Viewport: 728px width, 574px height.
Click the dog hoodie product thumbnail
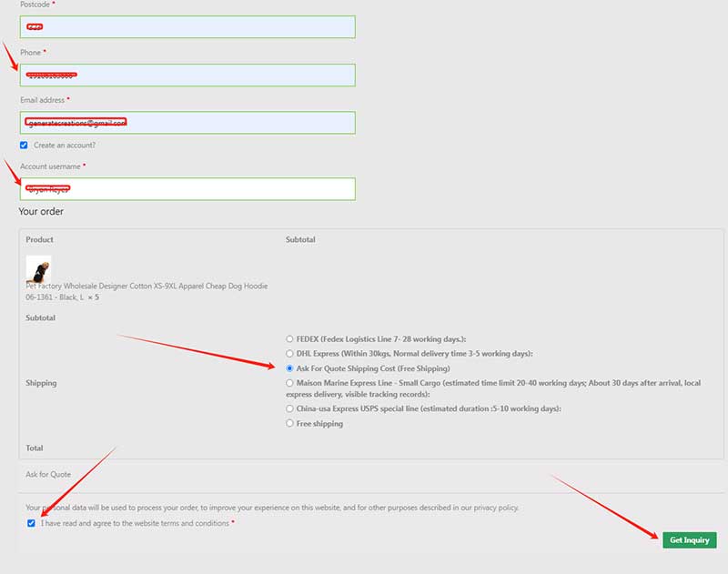click(38, 270)
